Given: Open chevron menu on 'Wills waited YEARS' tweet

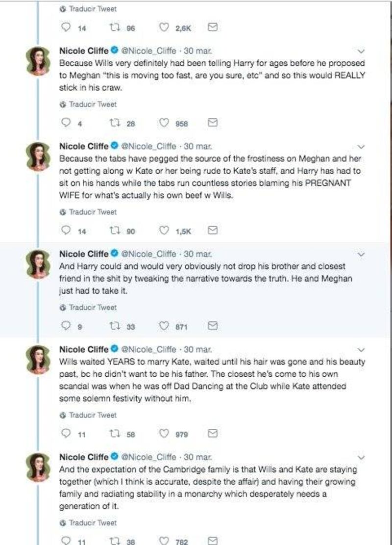Looking at the screenshot, I should point(361,350).
